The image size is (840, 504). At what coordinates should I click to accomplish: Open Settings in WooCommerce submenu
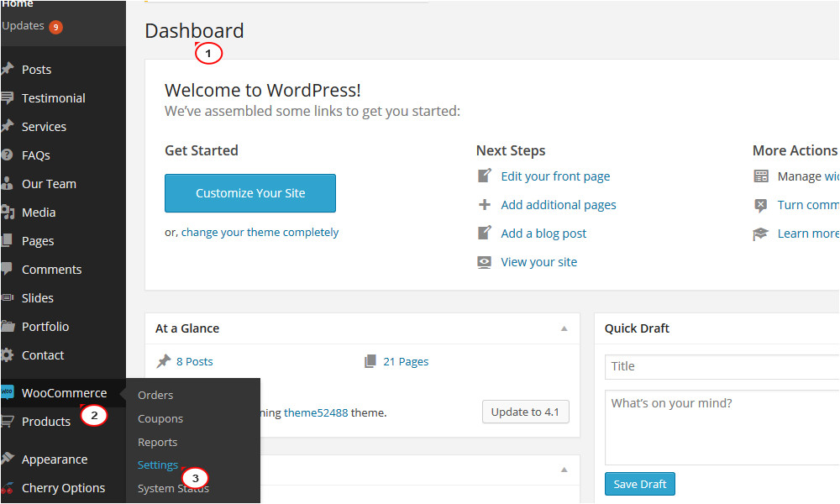[158, 465]
